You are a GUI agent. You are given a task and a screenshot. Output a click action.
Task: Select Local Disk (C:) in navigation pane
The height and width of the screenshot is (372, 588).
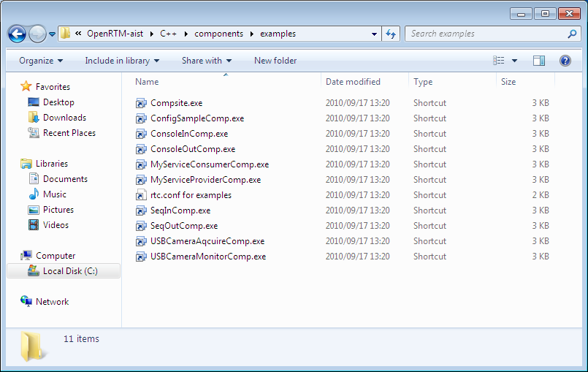[64, 271]
